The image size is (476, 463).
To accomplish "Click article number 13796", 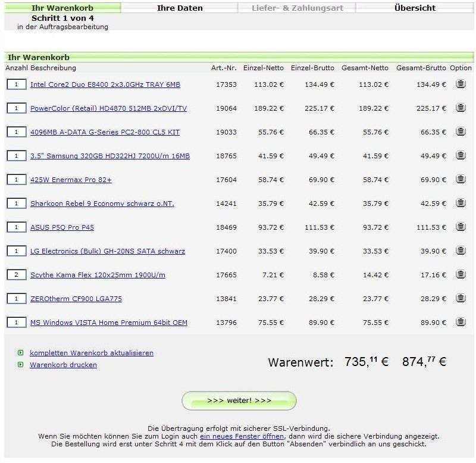I will click(226, 323).
